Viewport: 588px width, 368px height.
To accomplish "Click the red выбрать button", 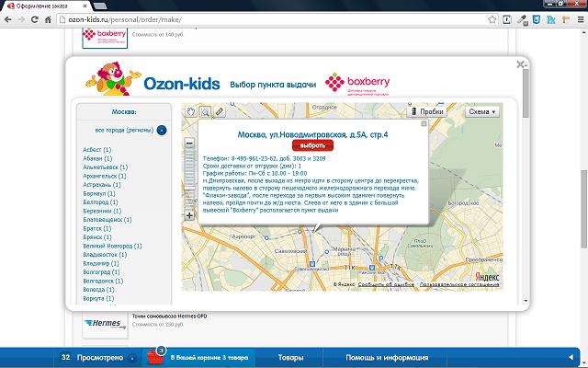I will (x=312, y=145).
